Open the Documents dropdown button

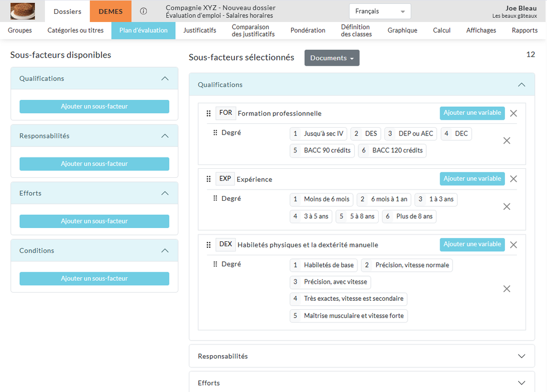(x=332, y=58)
